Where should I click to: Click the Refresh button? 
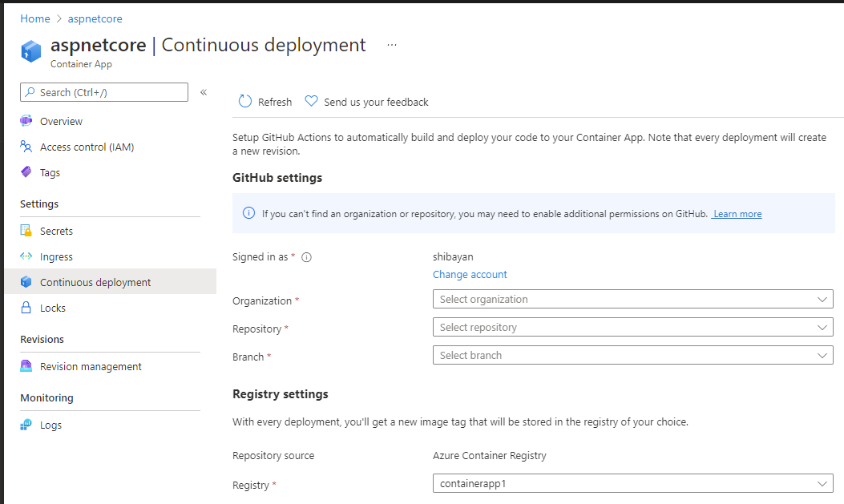coord(265,102)
